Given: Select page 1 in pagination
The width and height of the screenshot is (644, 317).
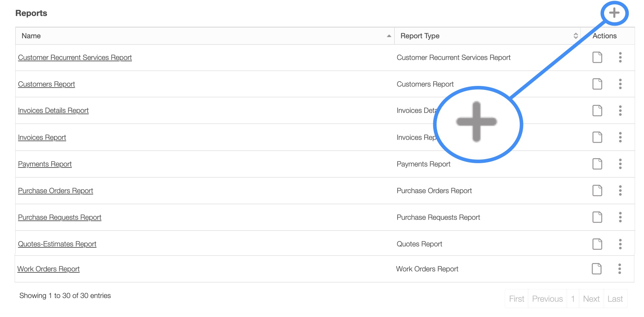Looking at the screenshot, I should coord(573,299).
